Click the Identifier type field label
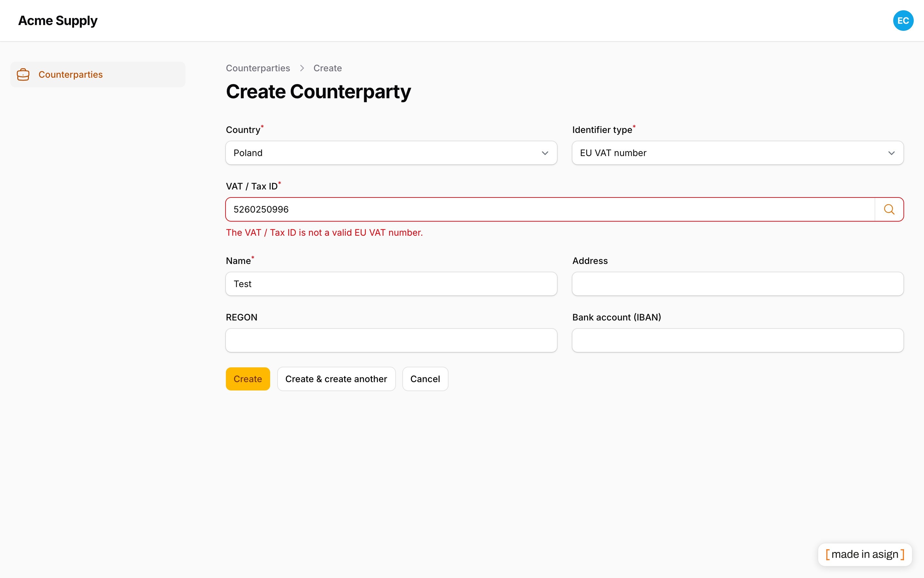Screen dimensions: 924x578 [x=602, y=130]
